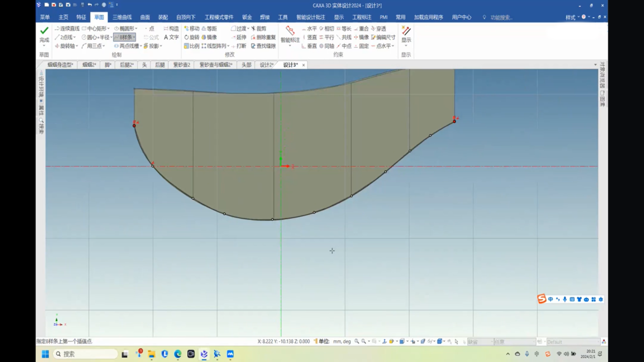Select the 连续直线 continuous line tool
The image size is (644, 362).
click(67, 28)
